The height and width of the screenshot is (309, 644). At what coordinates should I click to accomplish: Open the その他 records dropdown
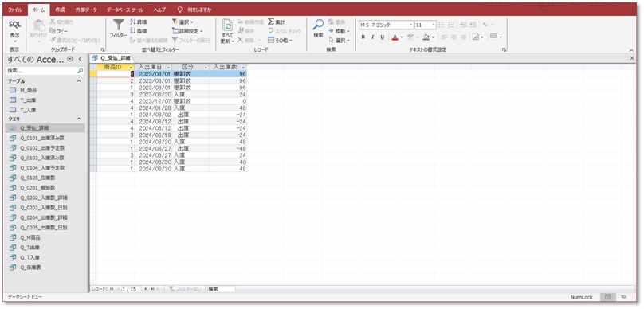point(280,40)
